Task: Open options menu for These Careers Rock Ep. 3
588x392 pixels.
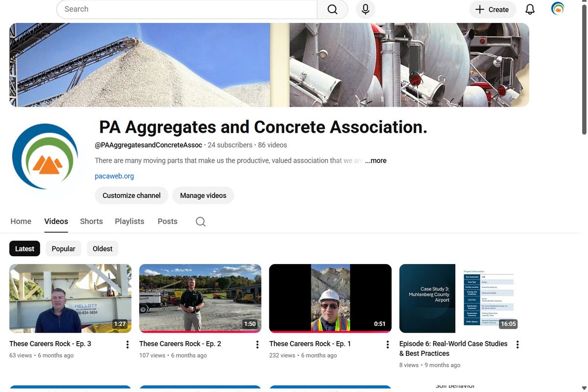Action: pos(127,344)
